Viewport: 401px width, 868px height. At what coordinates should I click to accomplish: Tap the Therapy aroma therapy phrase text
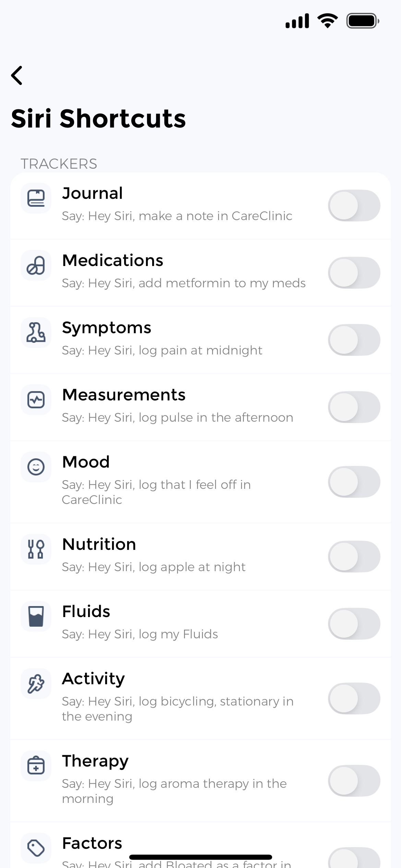174,791
